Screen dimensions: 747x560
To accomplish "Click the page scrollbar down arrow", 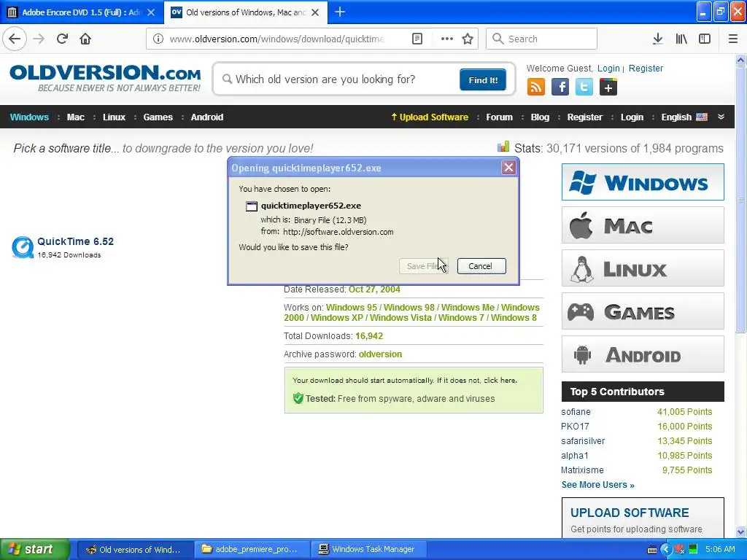I will pyautogui.click(x=740, y=532).
